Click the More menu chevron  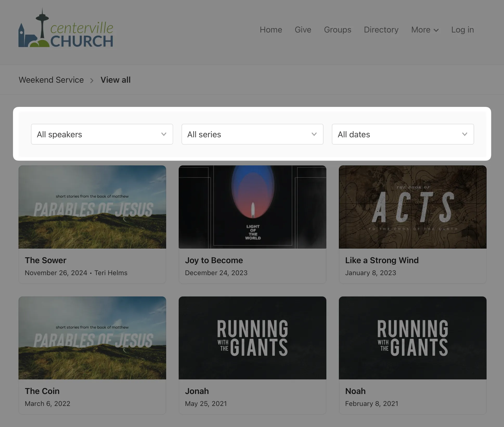436,30
